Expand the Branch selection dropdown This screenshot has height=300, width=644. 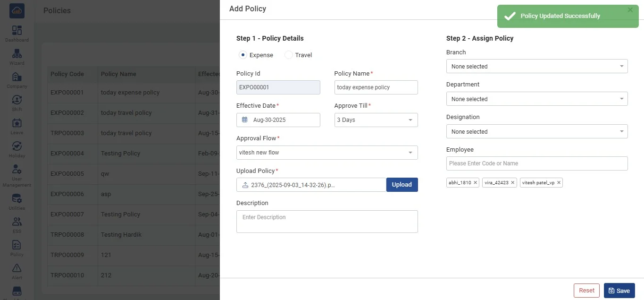pos(536,67)
